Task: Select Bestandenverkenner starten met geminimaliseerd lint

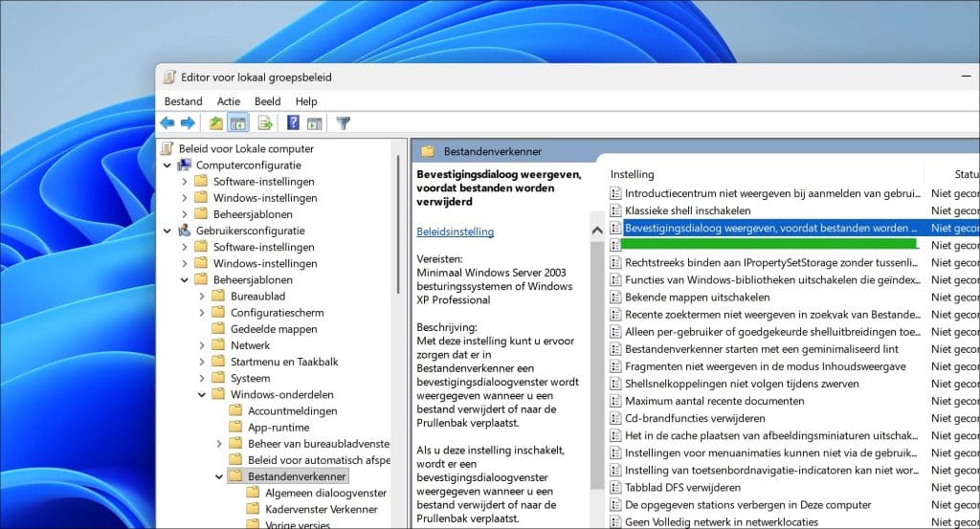Action: [762, 349]
